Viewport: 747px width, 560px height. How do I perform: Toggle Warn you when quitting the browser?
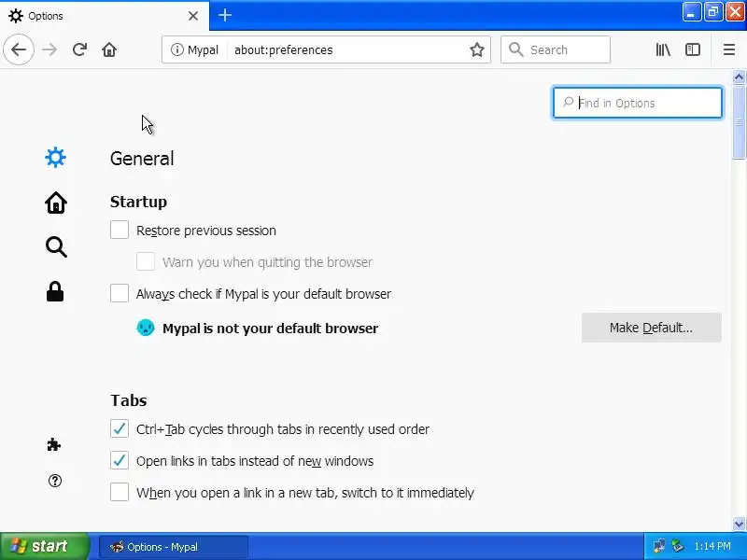[x=146, y=261]
